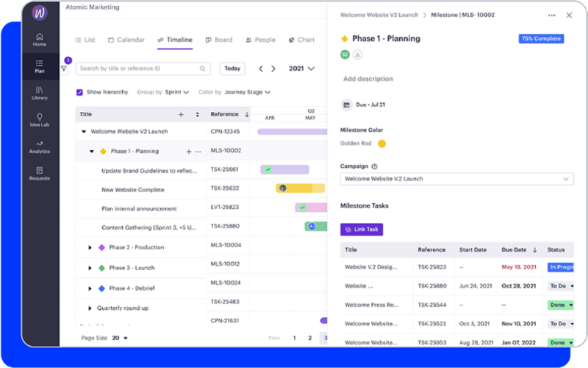The width and height of the screenshot is (588, 368).
Task: Open To Do status dropdown for TSK-25880
Action: click(562, 286)
